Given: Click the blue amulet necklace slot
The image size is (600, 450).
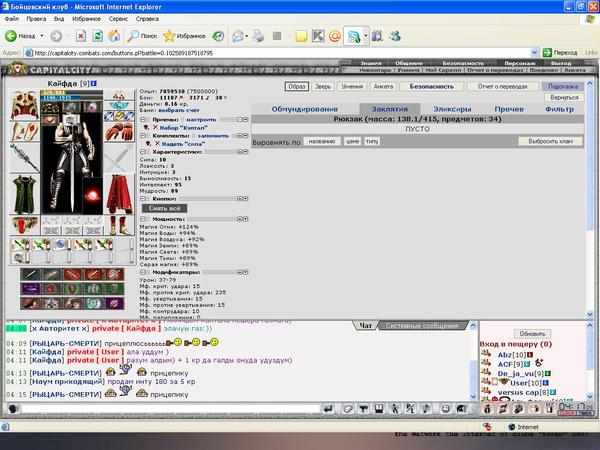Looking at the screenshot, I should click(x=119, y=106).
